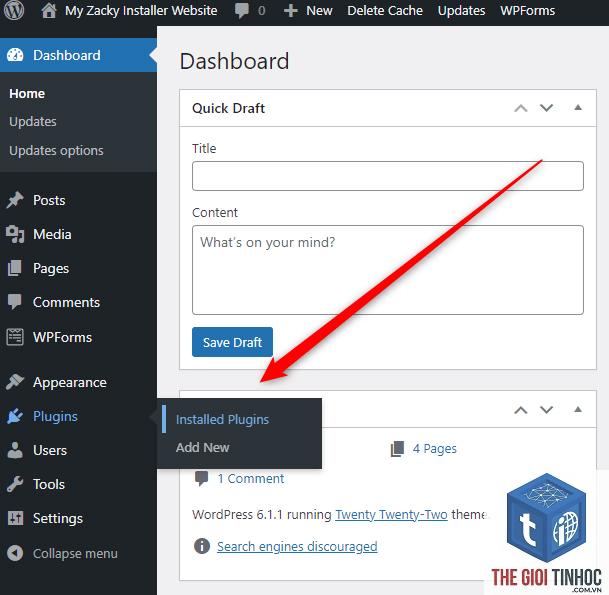Open Pages in the sidebar
The height and width of the screenshot is (595, 609).
51,268
